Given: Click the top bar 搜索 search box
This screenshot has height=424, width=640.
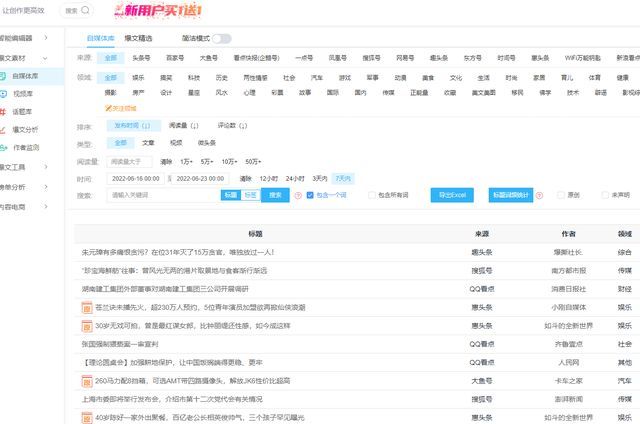Looking at the screenshot, I should 77,10.
